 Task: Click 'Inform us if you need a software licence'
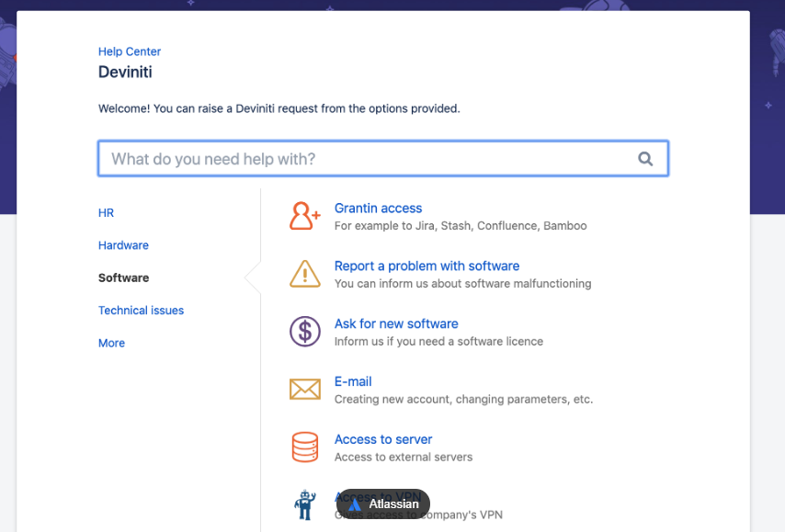438,341
